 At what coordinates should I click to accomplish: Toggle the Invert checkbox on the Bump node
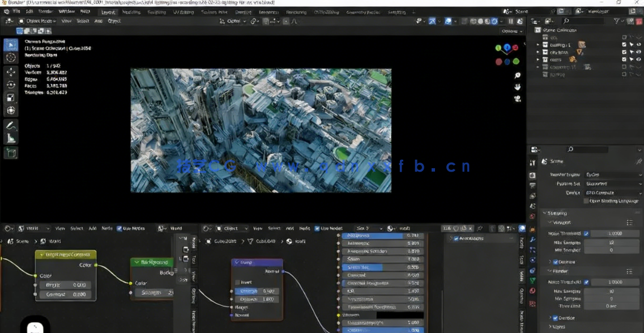pyautogui.click(x=237, y=281)
